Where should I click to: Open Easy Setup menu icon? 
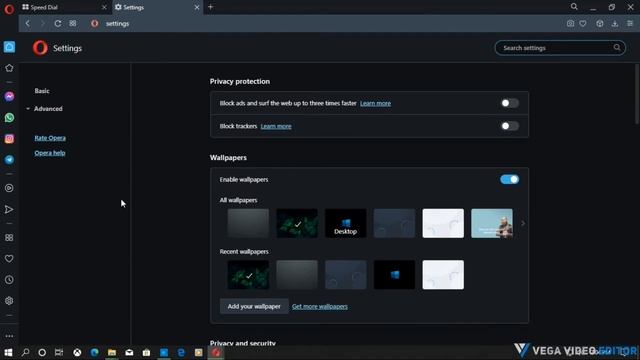tap(630, 24)
